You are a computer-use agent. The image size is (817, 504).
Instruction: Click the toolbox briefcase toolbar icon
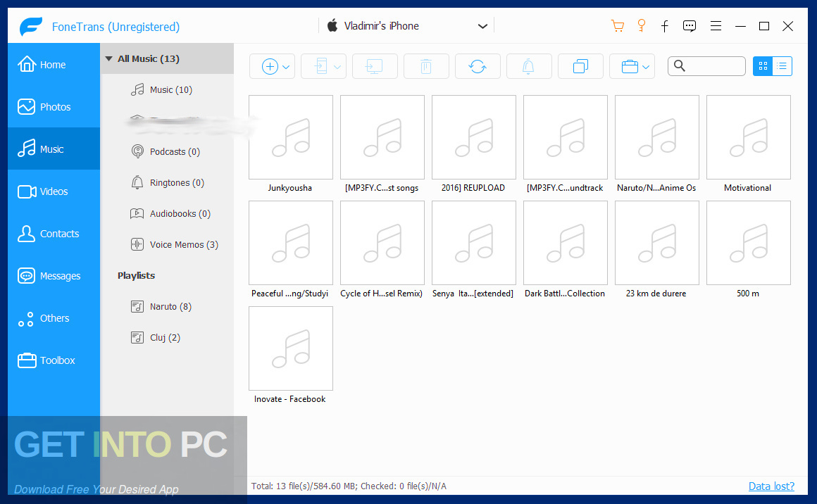coord(630,67)
